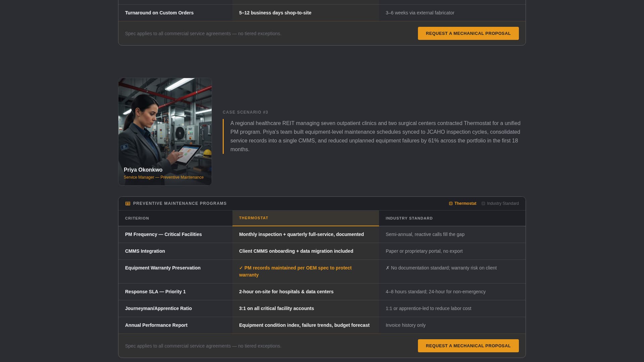Viewport: 644px width, 362px height.
Task: Click 1:1 or apprentice-led labor cost cell
Action: 452,308
